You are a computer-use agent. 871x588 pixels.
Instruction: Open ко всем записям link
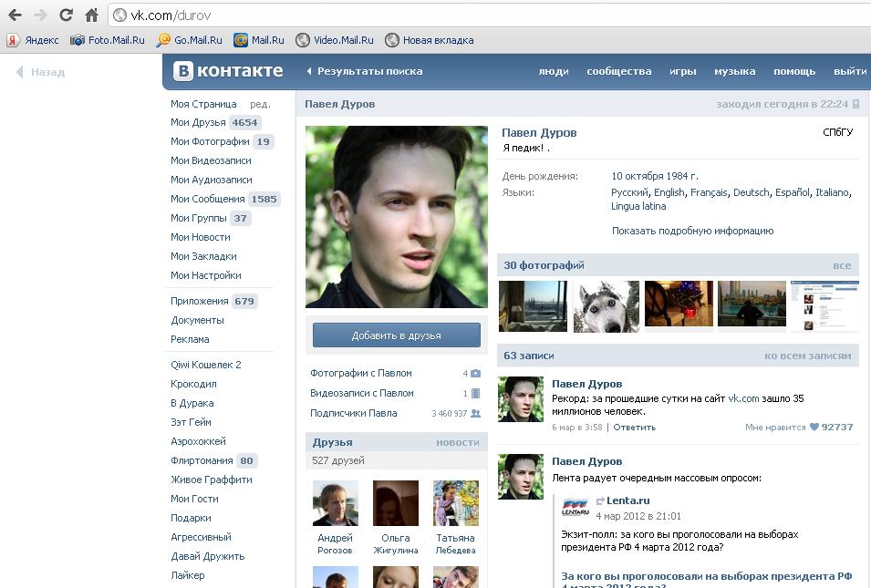[x=808, y=356]
